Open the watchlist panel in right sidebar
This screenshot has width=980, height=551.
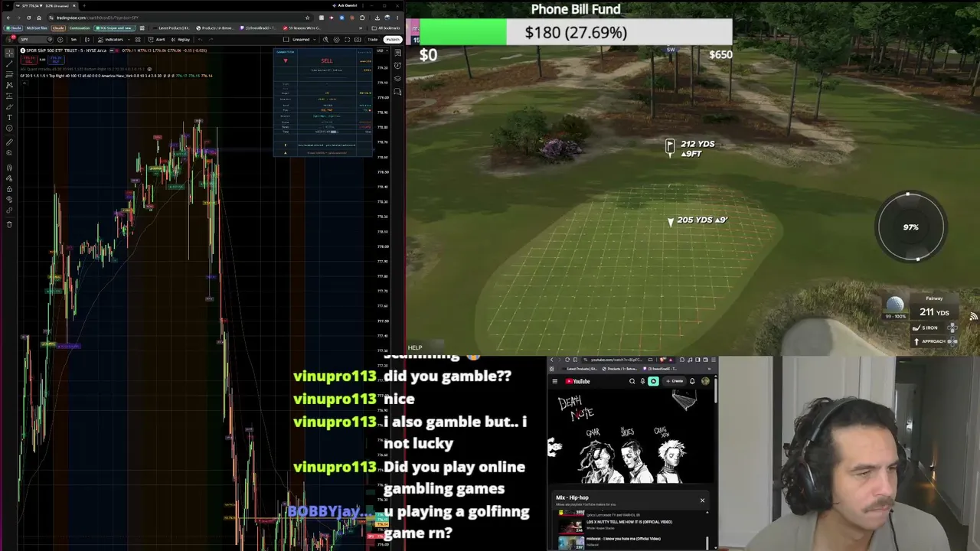pyautogui.click(x=398, y=53)
